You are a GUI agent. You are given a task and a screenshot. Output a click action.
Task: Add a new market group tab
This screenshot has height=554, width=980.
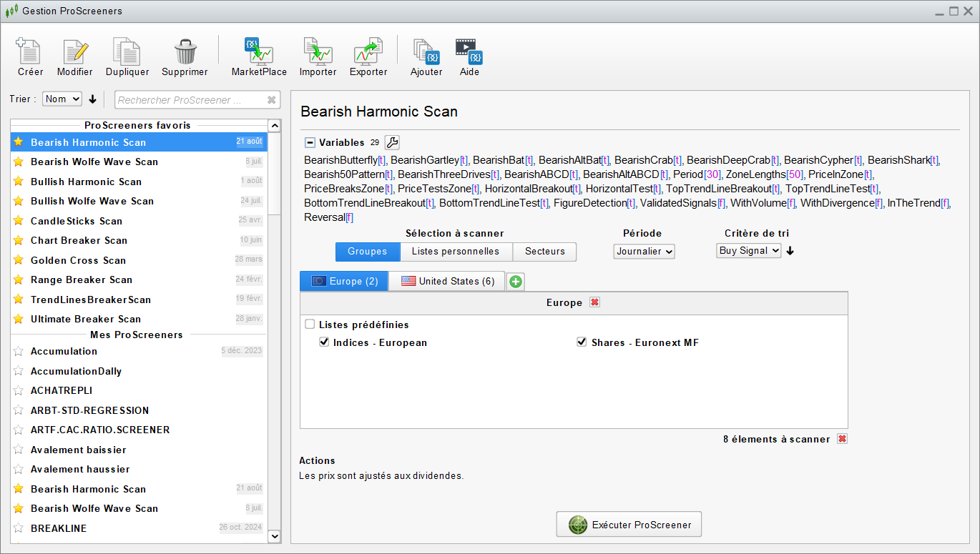(x=515, y=282)
